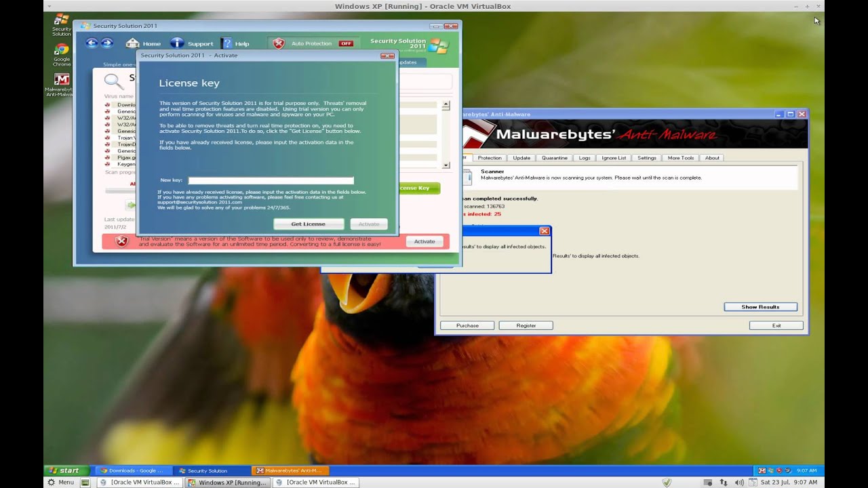Close the small Malwarebytes message popup
Viewport: 868px width, 488px height.
point(544,231)
